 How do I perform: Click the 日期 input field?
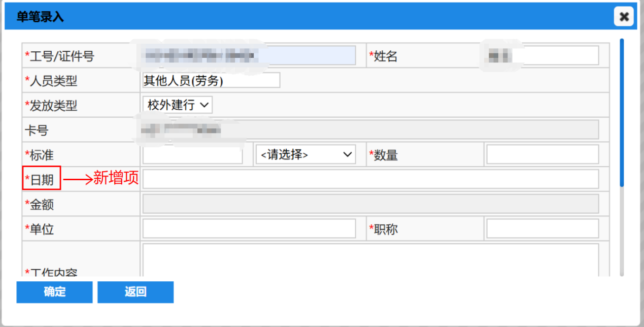tap(370, 179)
